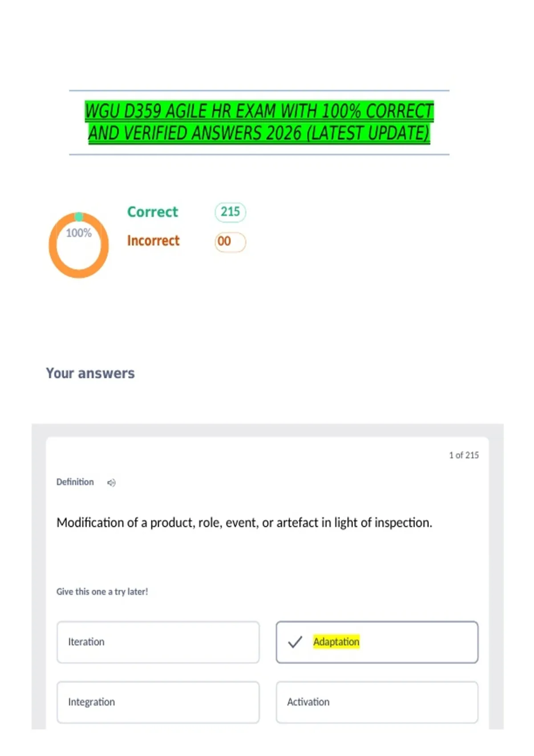Click the Your answers heading
This screenshot has height=756, width=534.
click(x=90, y=373)
